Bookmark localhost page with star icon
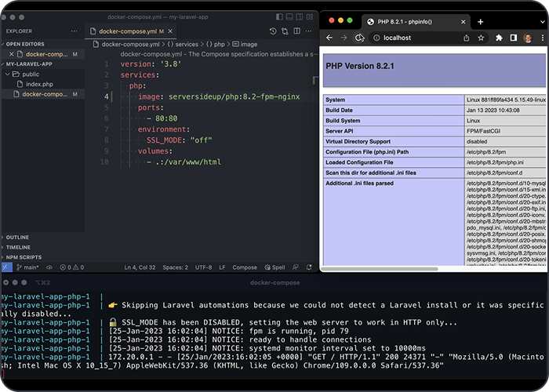 (x=482, y=37)
